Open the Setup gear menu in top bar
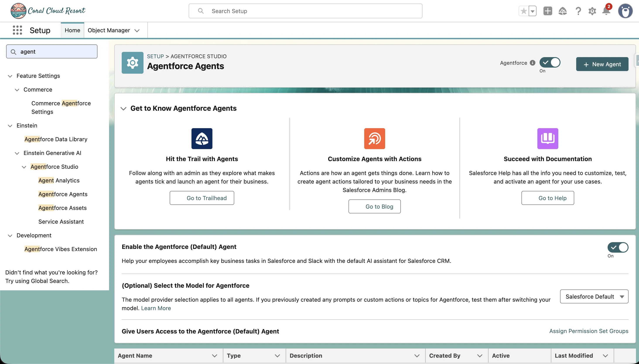 [x=592, y=11]
